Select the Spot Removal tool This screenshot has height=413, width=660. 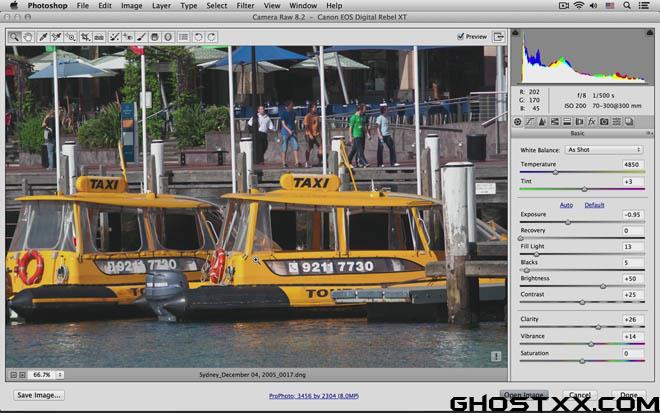(114, 37)
